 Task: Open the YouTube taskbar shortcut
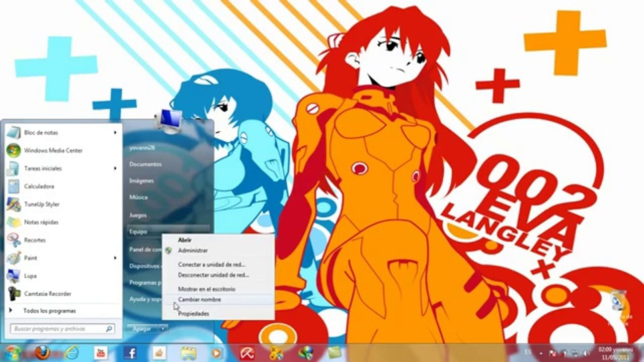pyautogui.click(x=101, y=352)
